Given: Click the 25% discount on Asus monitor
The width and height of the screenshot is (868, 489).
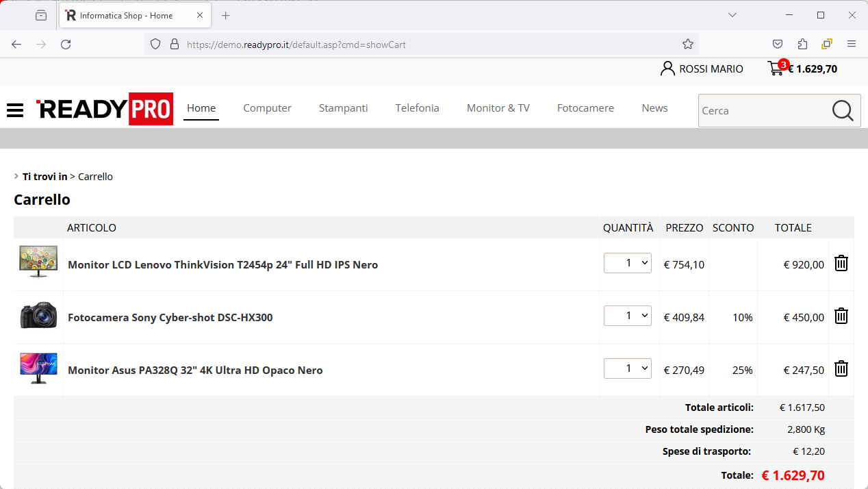Looking at the screenshot, I should pyautogui.click(x=743, y=371).
